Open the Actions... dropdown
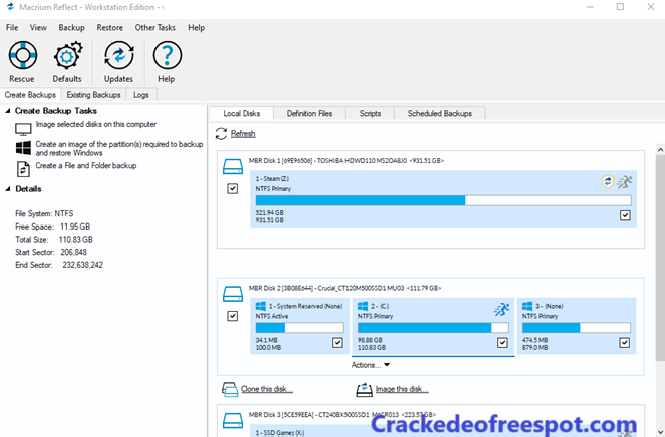 tap(371, 365)
